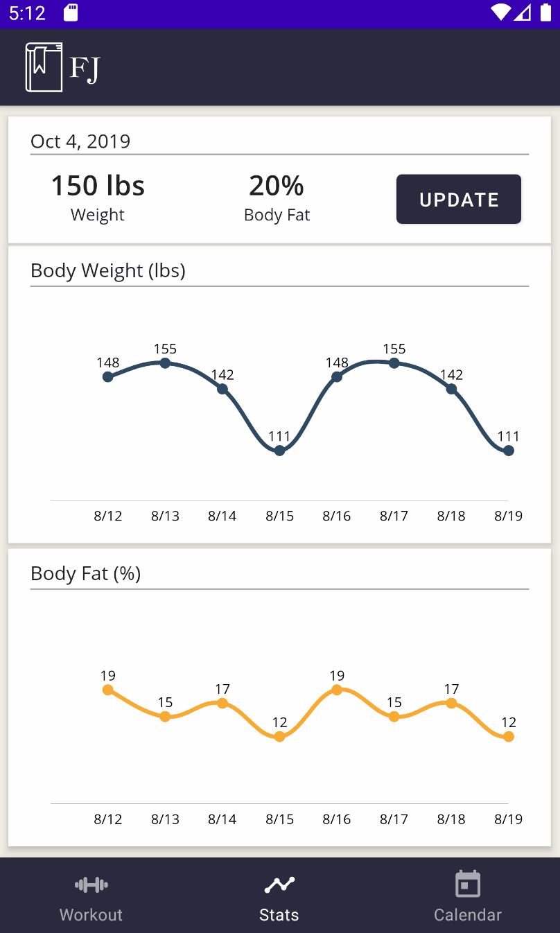Click the Wi-Fi icon in status bar
This screenshot has width=560, height=933.
pos(501,12)
